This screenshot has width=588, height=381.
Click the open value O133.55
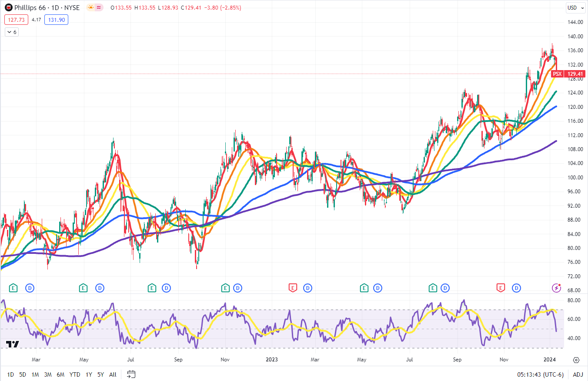point(122,8)
